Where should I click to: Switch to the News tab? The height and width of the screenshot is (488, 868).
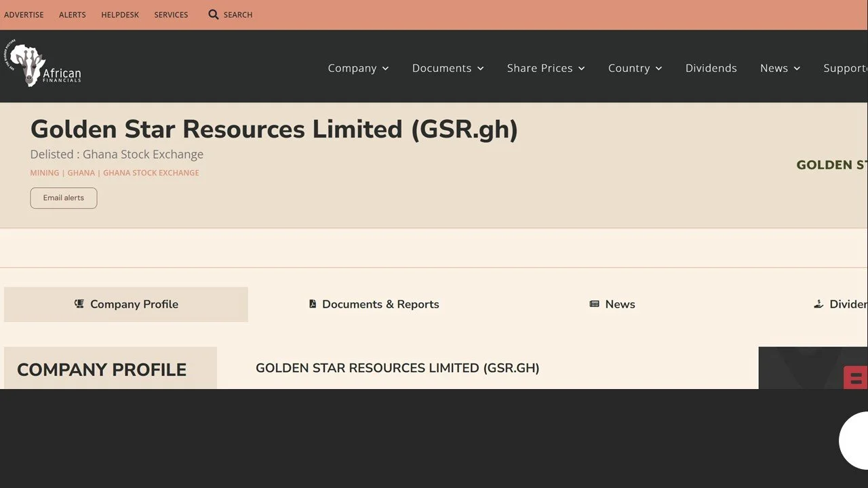(x=612, y=304)
